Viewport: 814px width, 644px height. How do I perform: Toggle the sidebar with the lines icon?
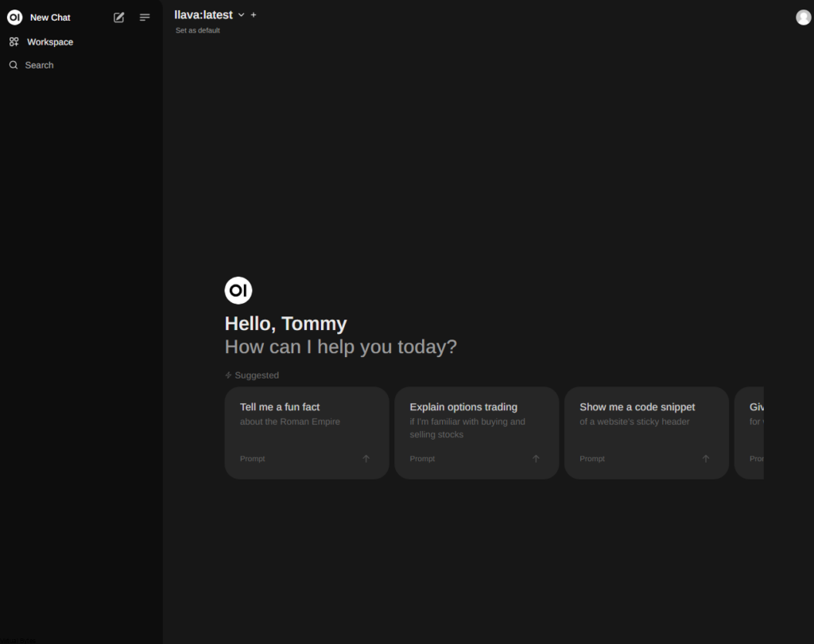(x=145, y=17)
